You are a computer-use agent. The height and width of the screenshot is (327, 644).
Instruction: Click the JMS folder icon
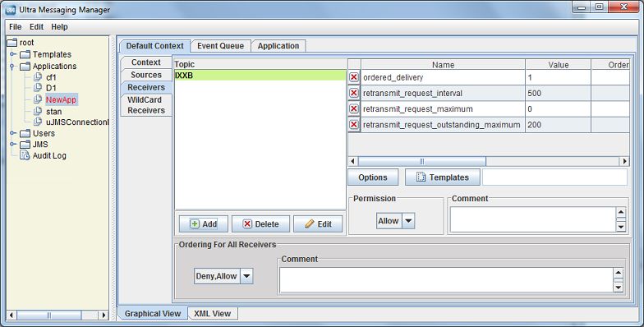[x=25, y=145]
